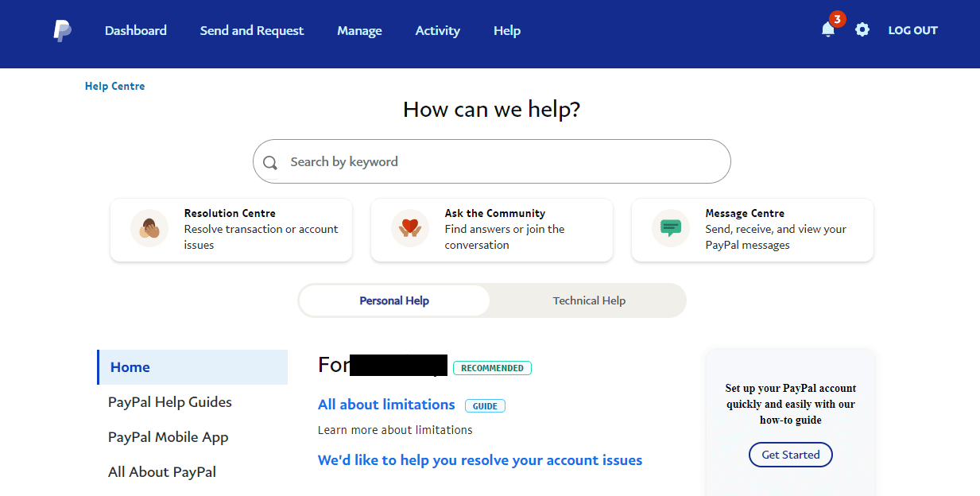Switch to the Technical Help tab
This screenshot has width=980, height=496.
tap(589, 300)
